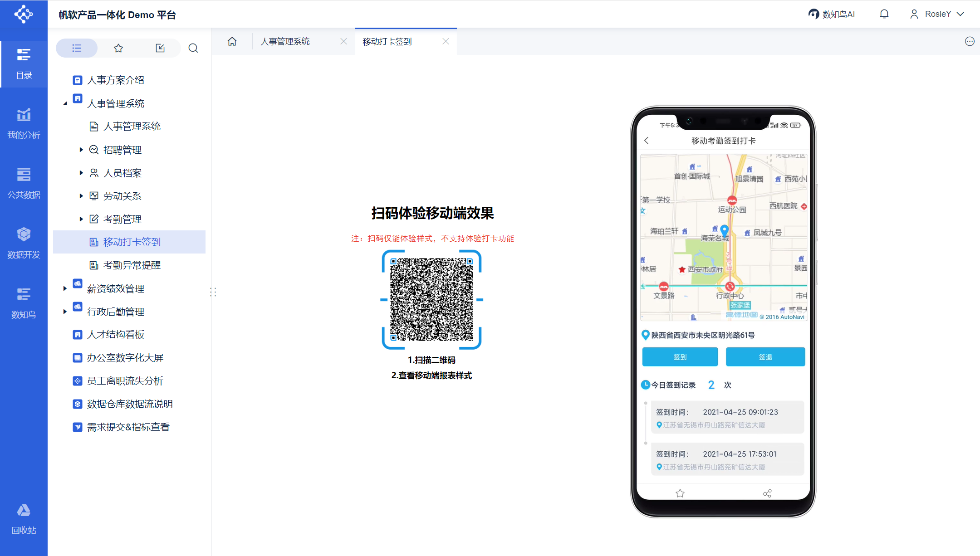Open 考勤异常提醒 in the tree

(132, 265)
